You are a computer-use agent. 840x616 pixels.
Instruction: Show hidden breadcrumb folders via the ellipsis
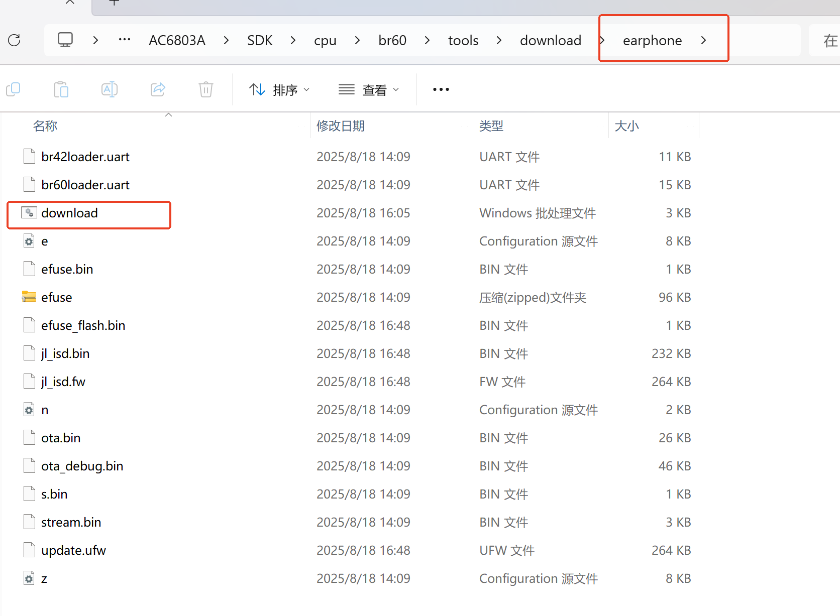(x=125, y=40)
